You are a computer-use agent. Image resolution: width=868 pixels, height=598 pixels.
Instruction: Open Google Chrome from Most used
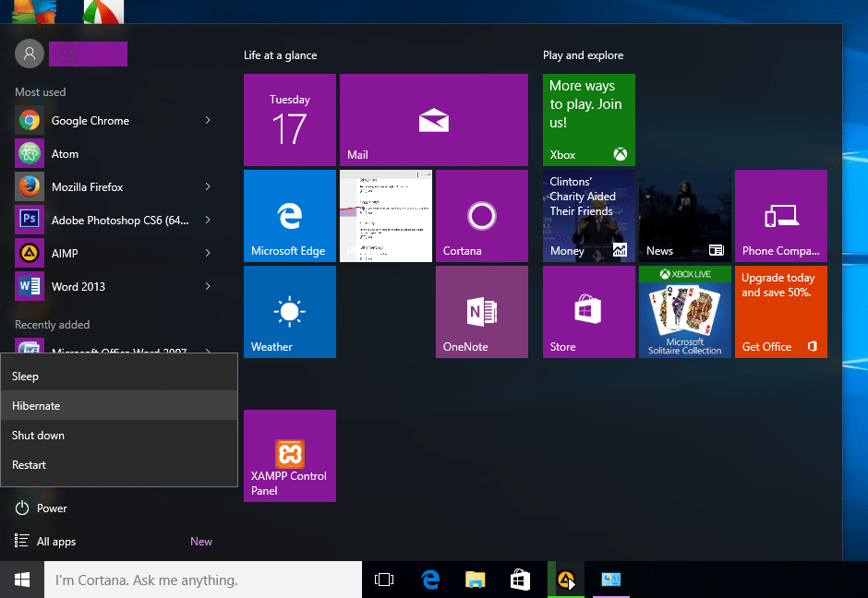pyautogui.click(x=114, y=121)
